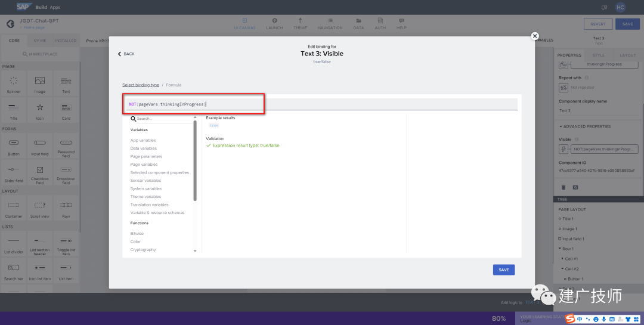644x325 pixels.
Task: Select Page parameters in formula list
Action: click(x=146, y=157)
